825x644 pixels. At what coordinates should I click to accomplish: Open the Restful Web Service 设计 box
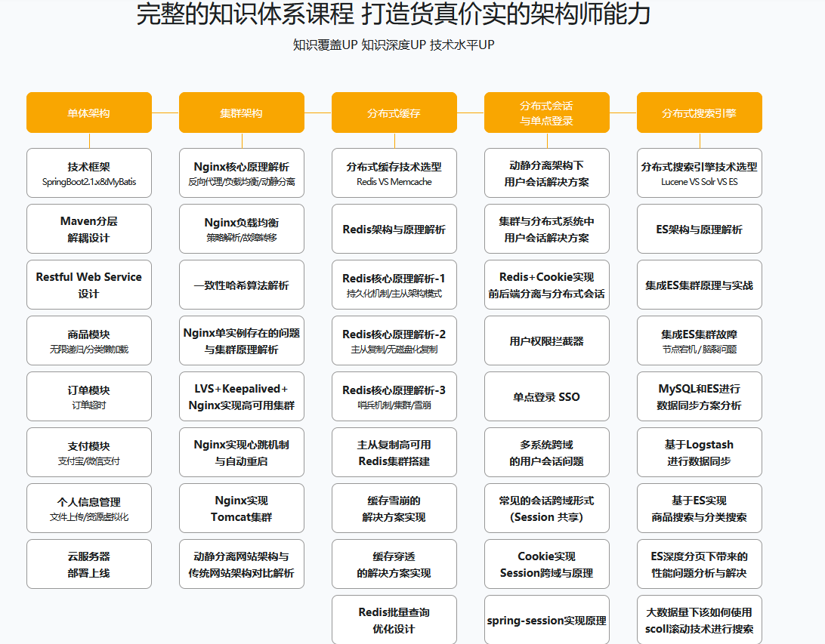point(89,285)
